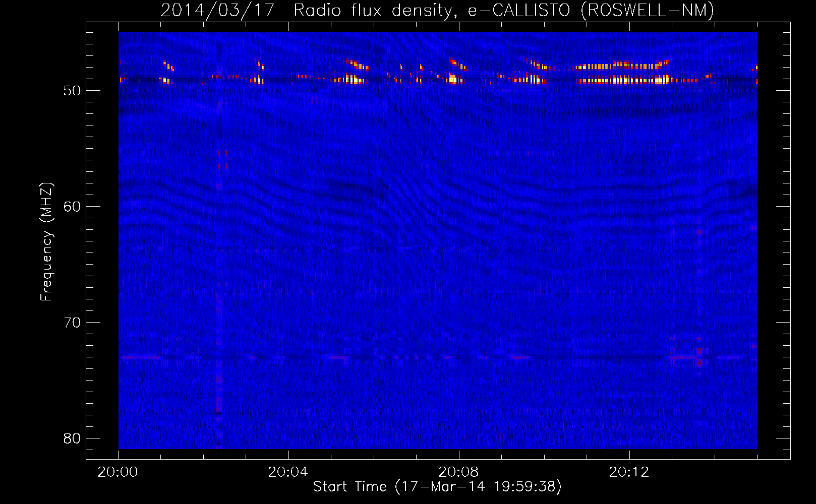Click the plot title "Radio flux density, e-CALLISTO (ROSWELL-NM)"
Image resolution: width=816 pixels, height=504 pixels.
pos(504,10)
